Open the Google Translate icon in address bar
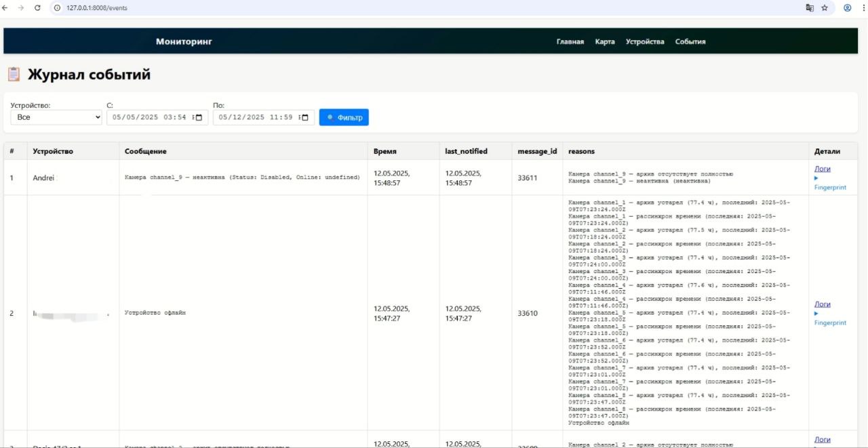Viewport: 868px width, 448px height. 809,7
